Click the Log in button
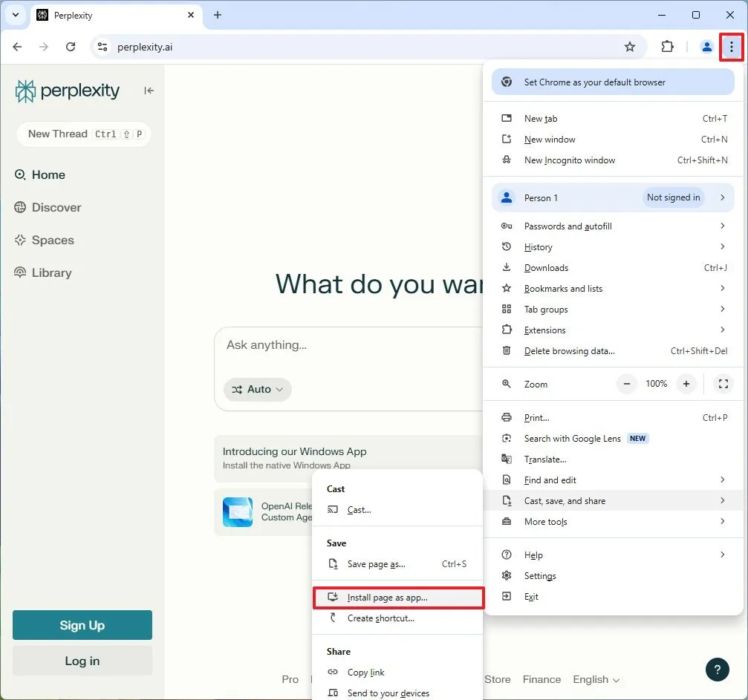Image resolution: width=748 pixels, height=700 pixels. (x=82, y=661)
